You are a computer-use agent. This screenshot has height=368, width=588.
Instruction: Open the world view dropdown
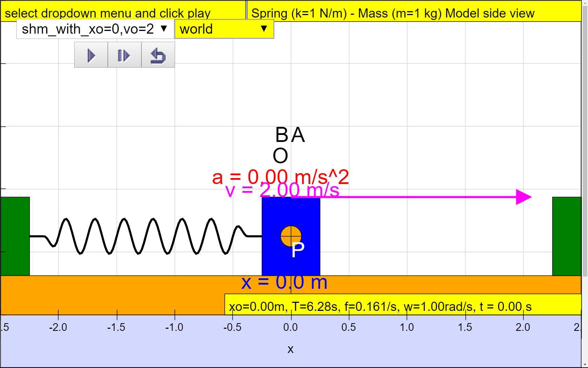pyautogui.click(x=224, y=29)
